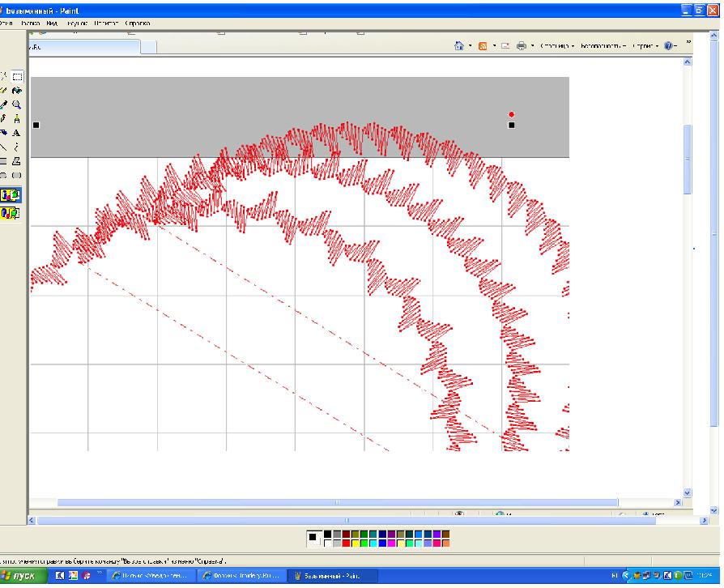This screenshot has height=588, width=724.
Task: Open the Справка menu
Action: point(138,24)
